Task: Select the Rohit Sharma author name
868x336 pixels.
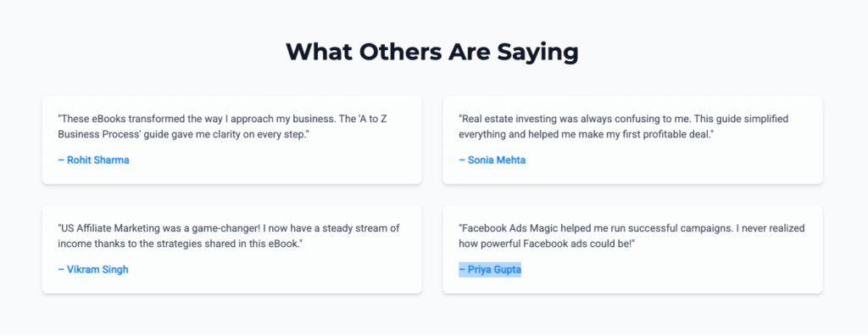Action: 93,160
